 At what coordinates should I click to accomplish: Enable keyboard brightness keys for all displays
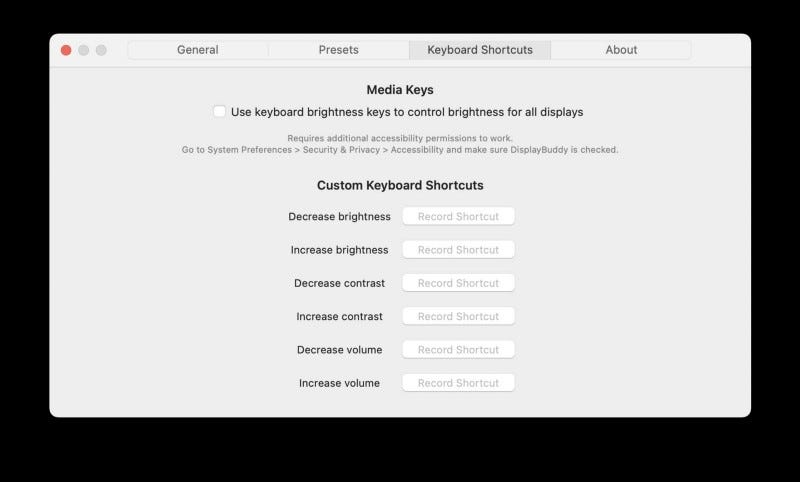tap(219, 111)
